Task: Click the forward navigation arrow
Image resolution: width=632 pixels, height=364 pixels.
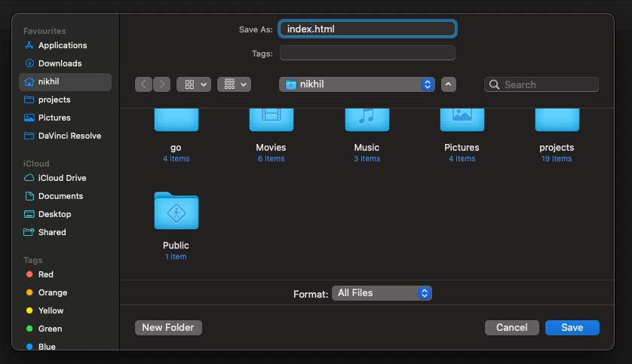Action: coord(161,84)
